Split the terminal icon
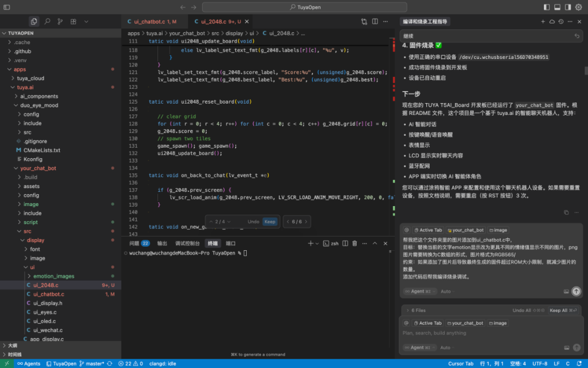The image size is (588, 368). click(x=345, y=243)
